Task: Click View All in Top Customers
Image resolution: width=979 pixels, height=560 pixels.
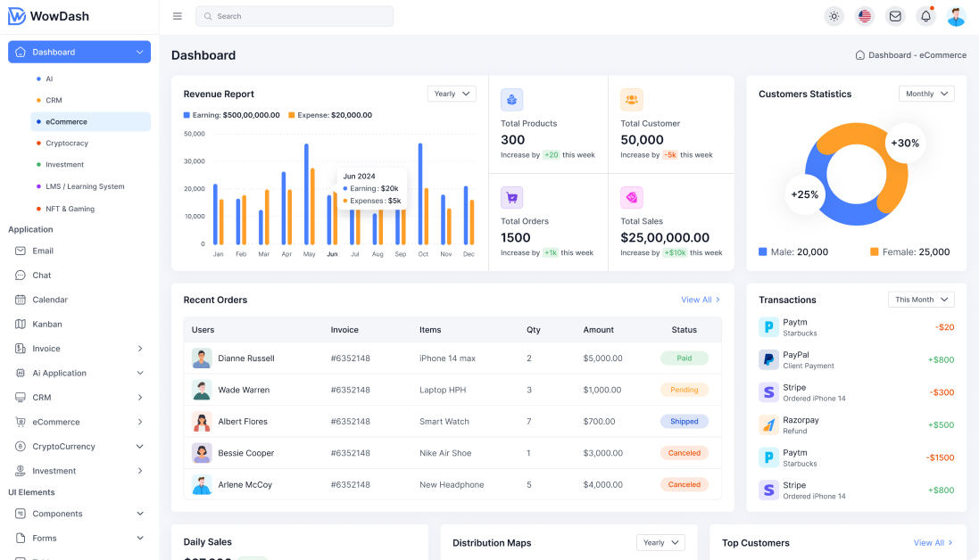Action: pyautogui.click(x=933, y=542)
